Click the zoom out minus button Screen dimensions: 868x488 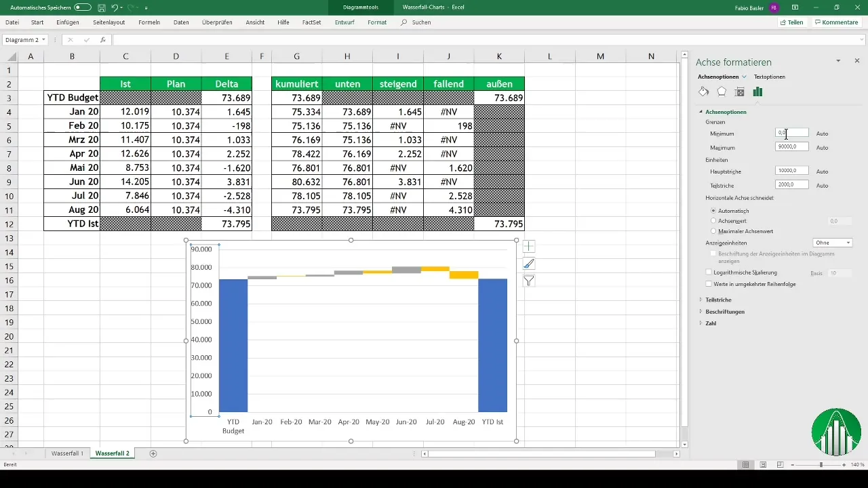(x=791, y=465)
